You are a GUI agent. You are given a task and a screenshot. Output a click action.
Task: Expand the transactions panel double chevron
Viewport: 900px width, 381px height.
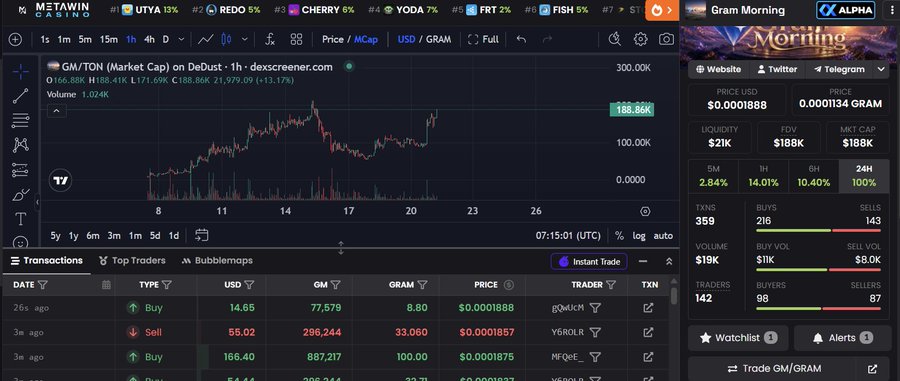point(669,262)
